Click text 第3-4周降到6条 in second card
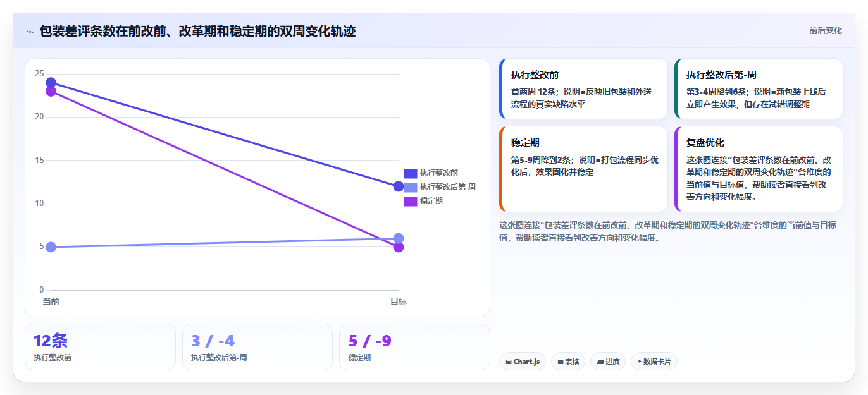 [717, 92]
